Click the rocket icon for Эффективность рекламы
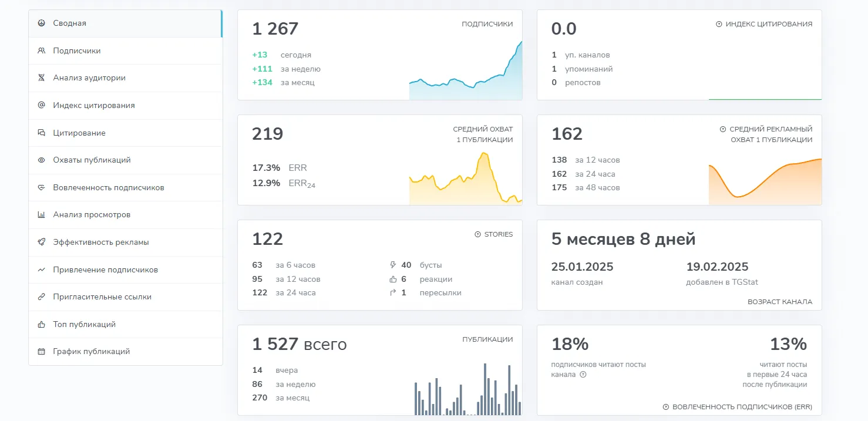The image size is (868, 421). (x=41, y=242)
